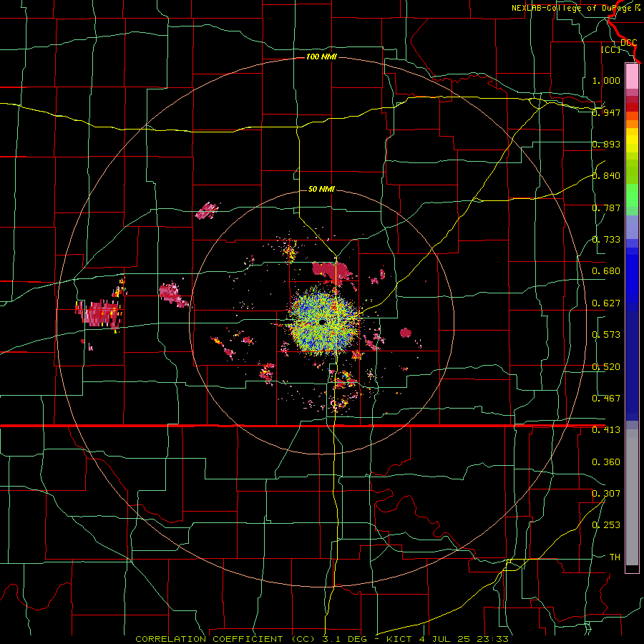Click the 0.627 legend value

606,303
